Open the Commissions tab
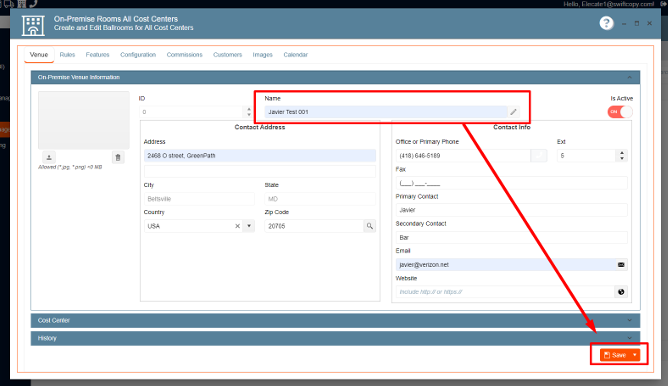This screenshot has width=668, height=386. pos(184,55)
